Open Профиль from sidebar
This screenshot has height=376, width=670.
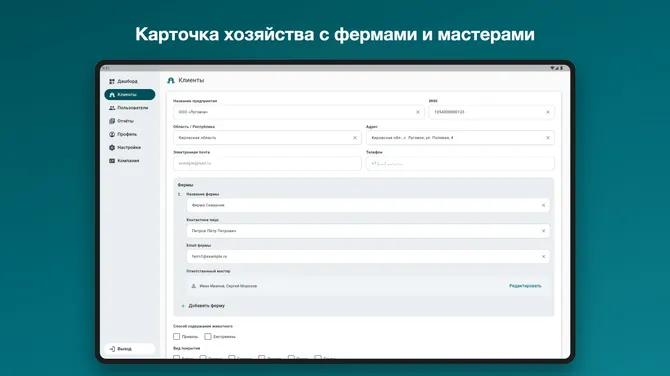(129, 134)
